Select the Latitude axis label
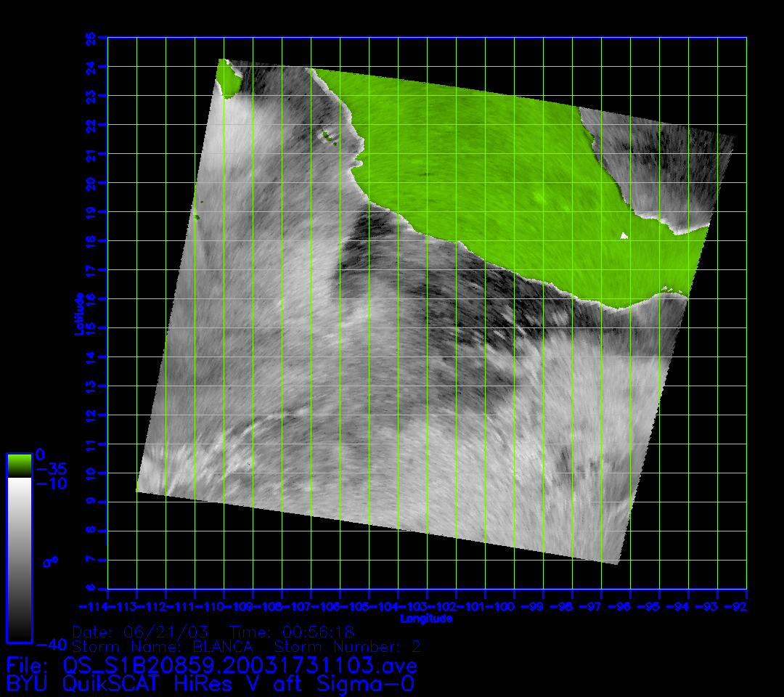Screen dimensions: 784x697 click(78, 313)
